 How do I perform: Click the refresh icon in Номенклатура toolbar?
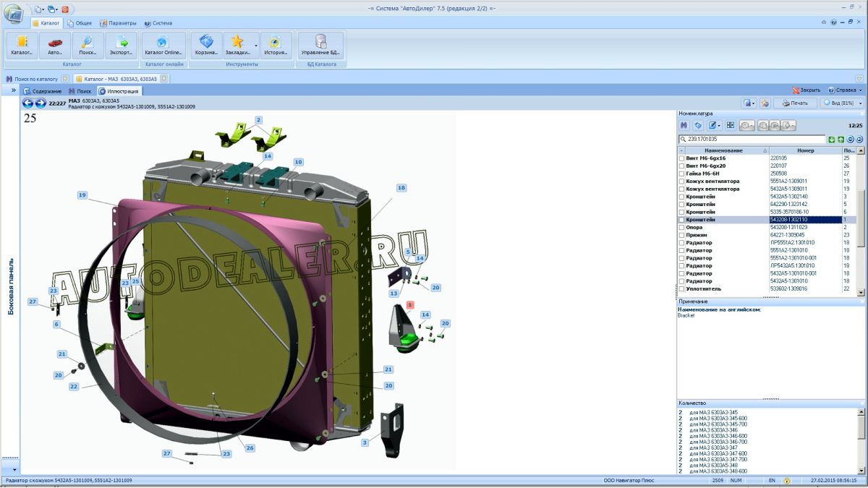pyautogui.click(x=698, y=125)
